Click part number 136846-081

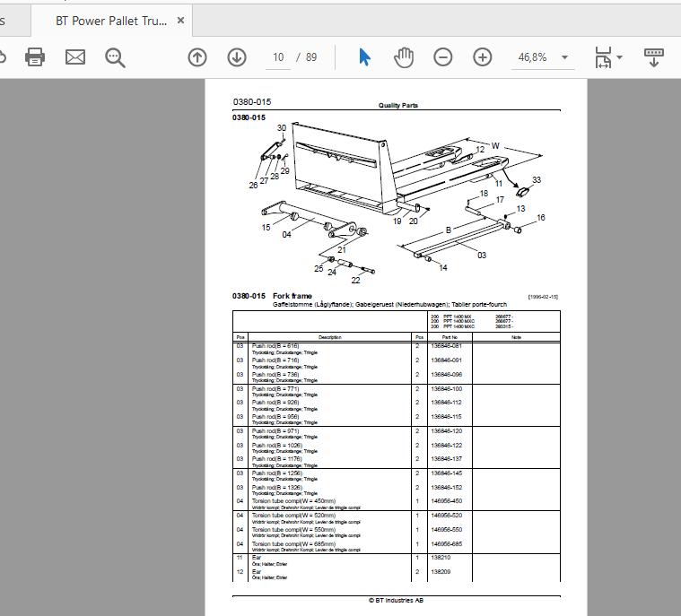pos(446,346)
